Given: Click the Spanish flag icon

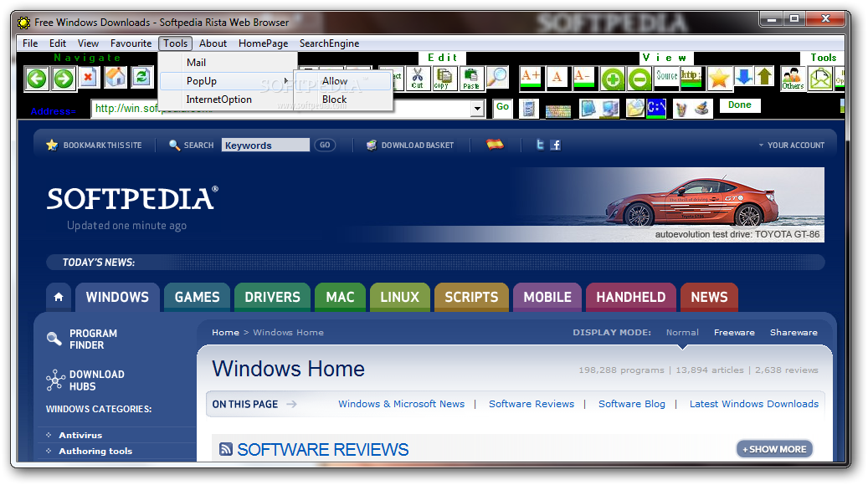Looking at the screenshot, I should (495, 145).
